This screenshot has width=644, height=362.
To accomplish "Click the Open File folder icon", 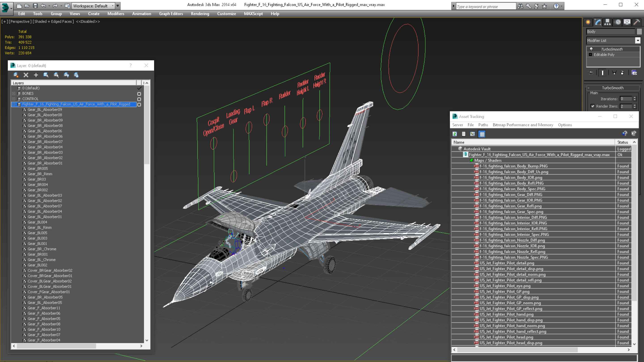I will (x=27, y=6).
